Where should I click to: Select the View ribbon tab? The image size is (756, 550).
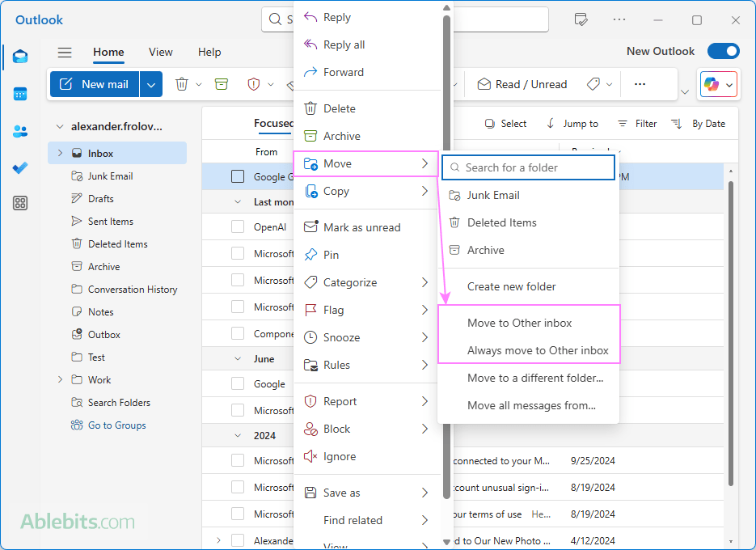click(161, 52)
